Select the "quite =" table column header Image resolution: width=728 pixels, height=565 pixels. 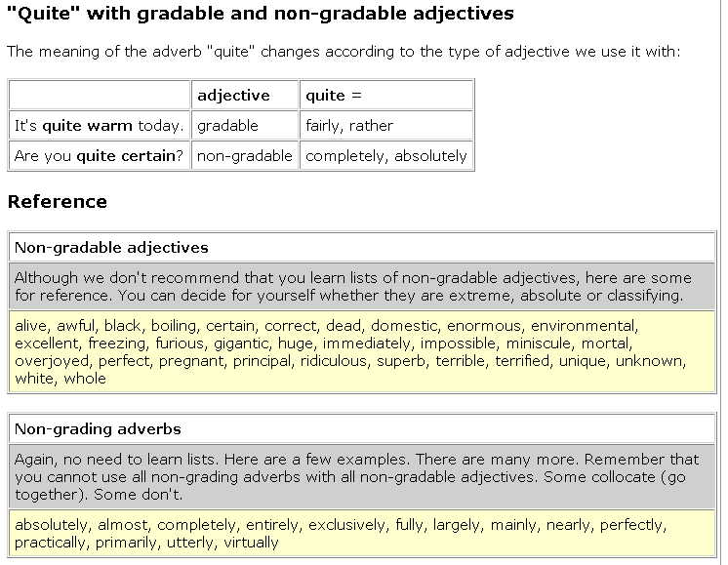325,95
